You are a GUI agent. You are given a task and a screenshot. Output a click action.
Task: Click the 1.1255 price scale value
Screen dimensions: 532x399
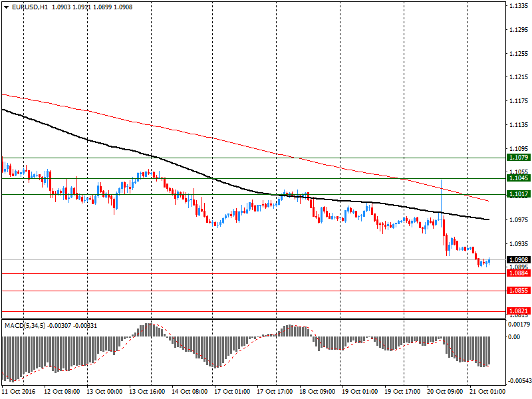[x=519, y=54]
